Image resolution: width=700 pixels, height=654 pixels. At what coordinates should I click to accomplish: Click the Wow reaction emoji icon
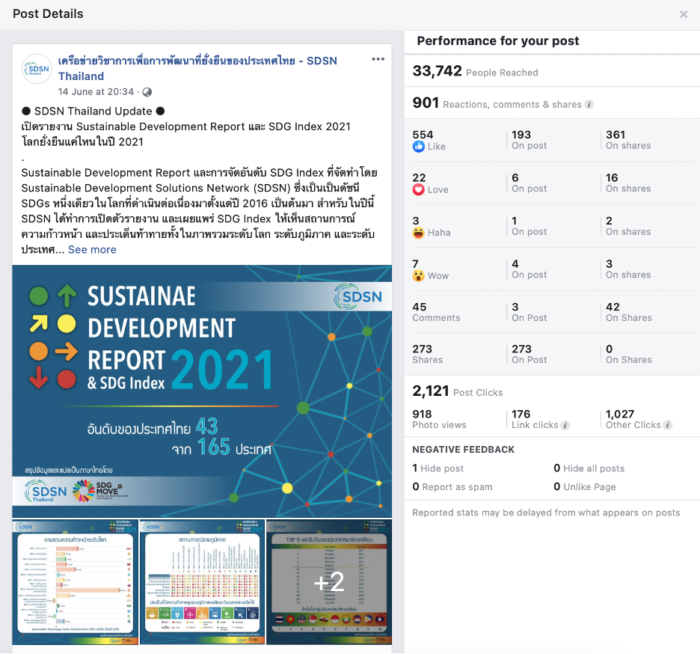point(418,275)
